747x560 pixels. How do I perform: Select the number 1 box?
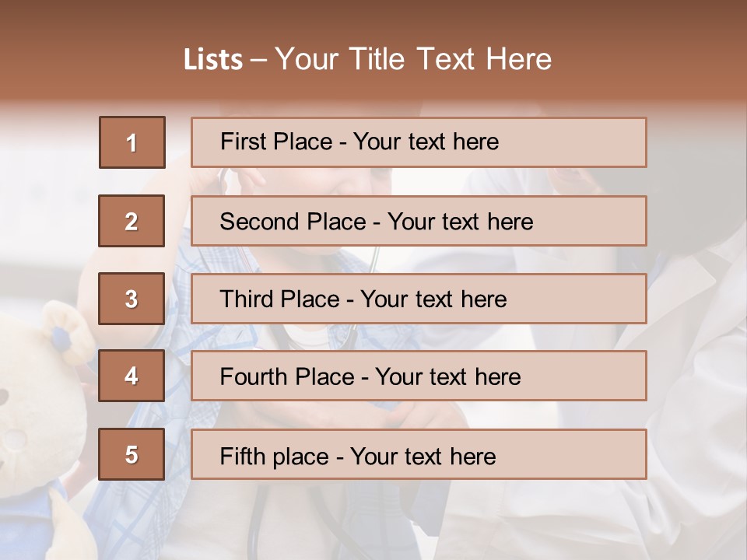pyautogui.click(x=132, y=142)
